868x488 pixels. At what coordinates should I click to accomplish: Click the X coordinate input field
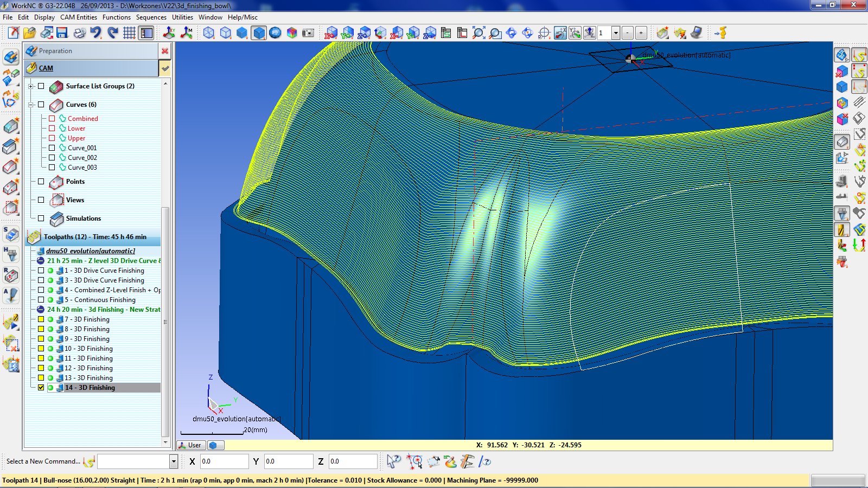224,461
